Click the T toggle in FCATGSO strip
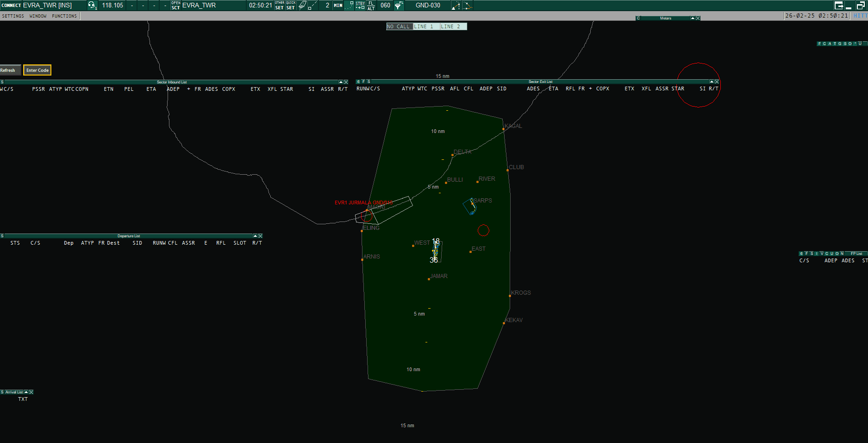 click(835, 44)
